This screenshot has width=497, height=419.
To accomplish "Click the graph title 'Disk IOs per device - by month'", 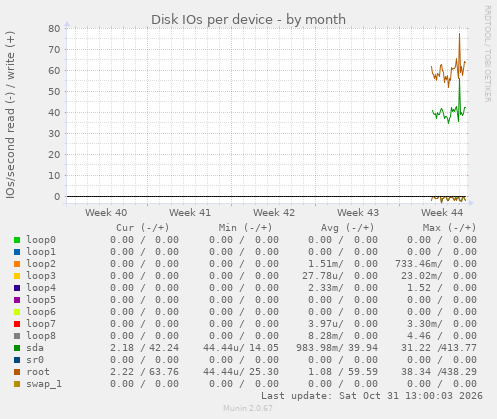I will [248, 20].
